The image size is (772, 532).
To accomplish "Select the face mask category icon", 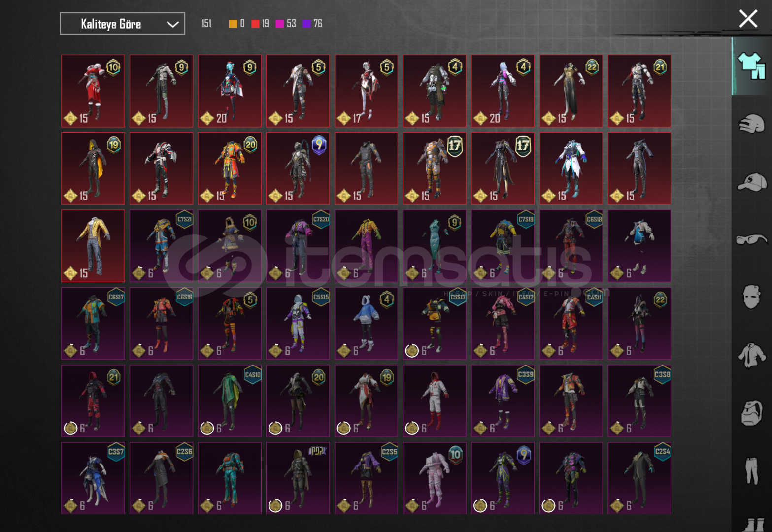I will coord(751,297).
